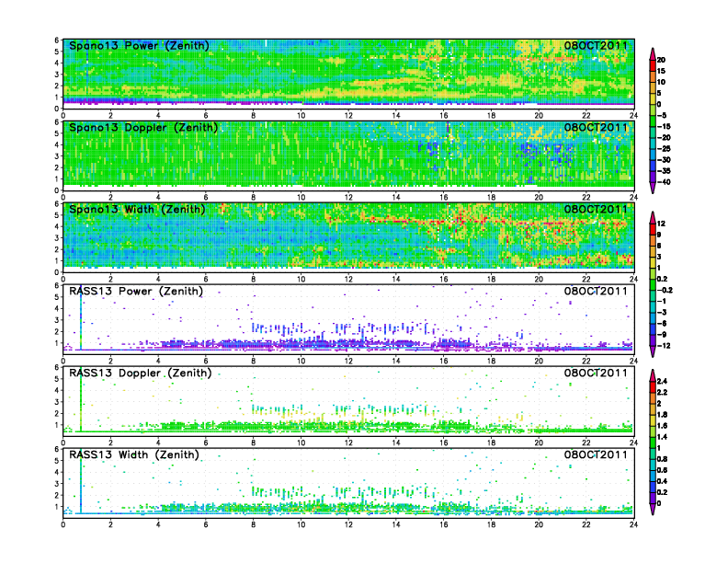Click the vertical spike in the RASS13 Power plot
The height and width of the screenshot is (563, 728).
[81, 318]
